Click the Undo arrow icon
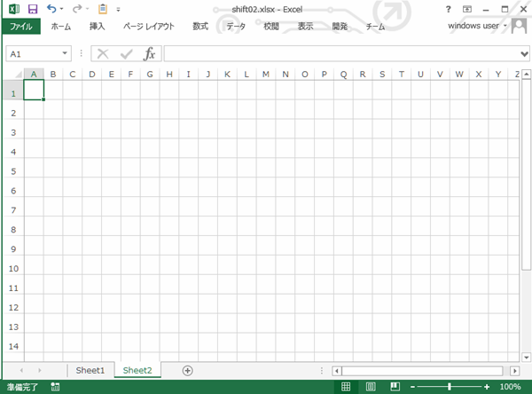This screenshot has width=532, height=394. click(51, 9)
